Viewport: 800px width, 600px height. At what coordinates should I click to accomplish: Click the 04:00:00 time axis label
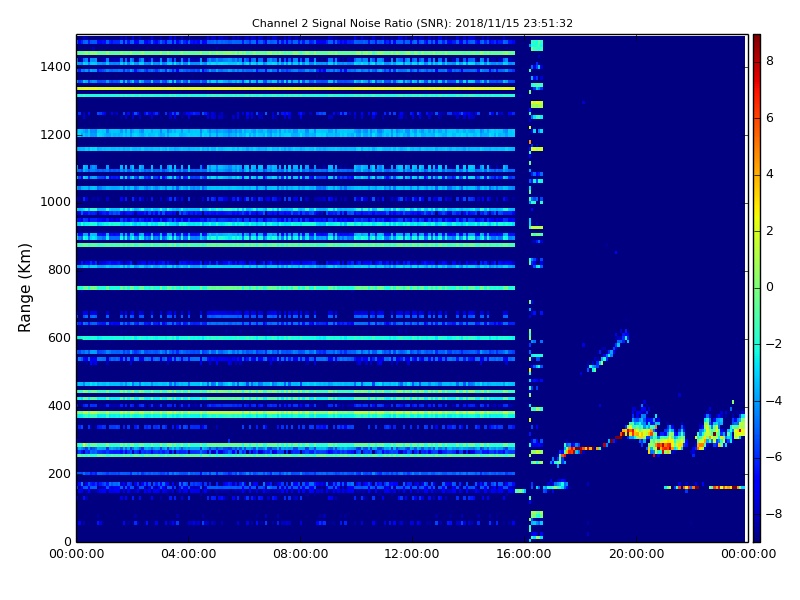[188, 554]
